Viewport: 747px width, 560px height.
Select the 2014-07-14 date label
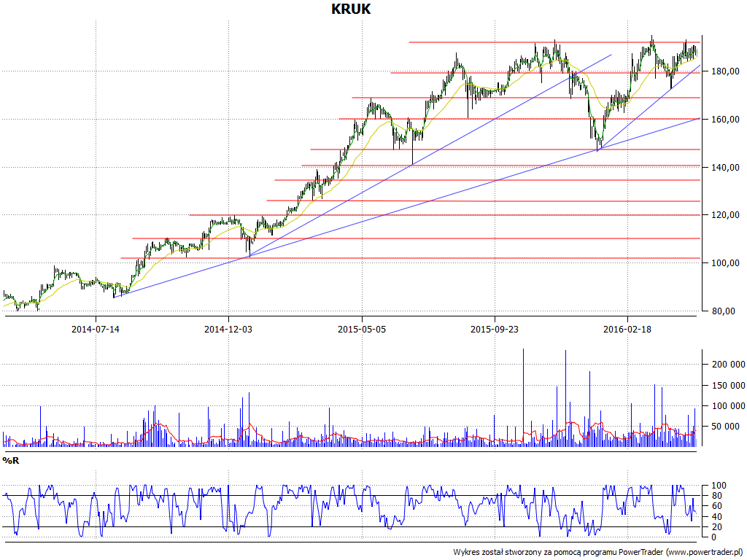[x=96, y=329]
